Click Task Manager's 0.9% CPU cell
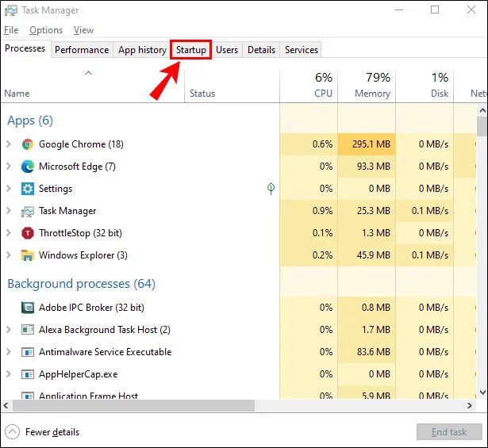The image size is (488, 448). 309,211
